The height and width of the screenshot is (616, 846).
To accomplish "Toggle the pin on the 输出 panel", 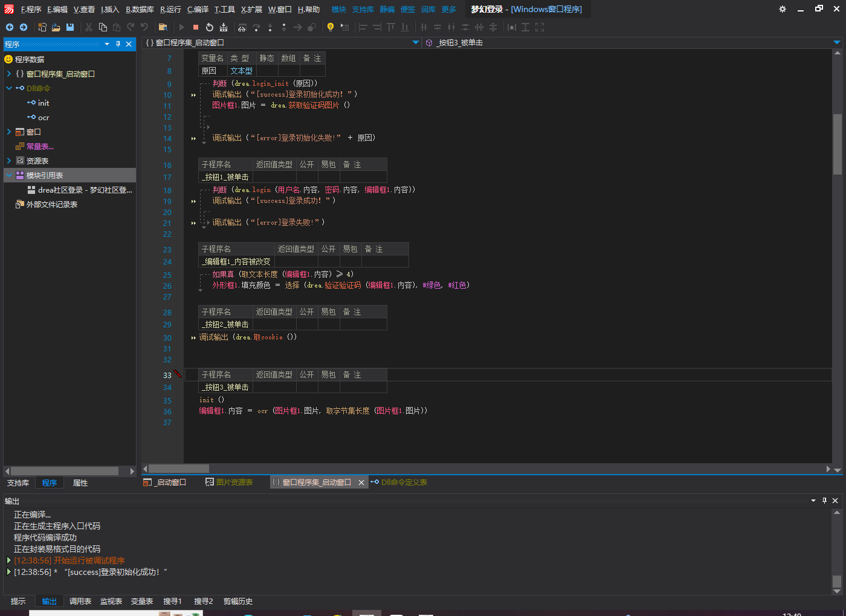I will pyautogui.click(x=824, y=501).
